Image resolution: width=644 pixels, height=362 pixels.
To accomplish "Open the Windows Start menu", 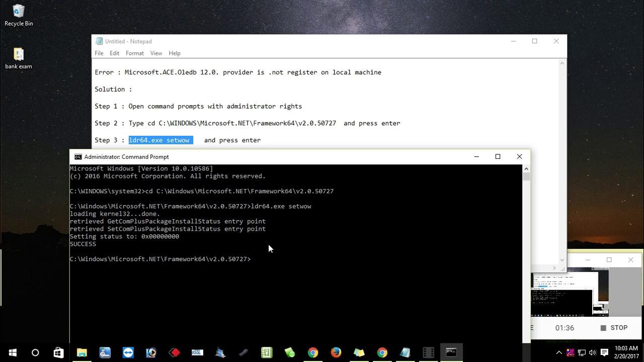I will (x=12, y=352).
